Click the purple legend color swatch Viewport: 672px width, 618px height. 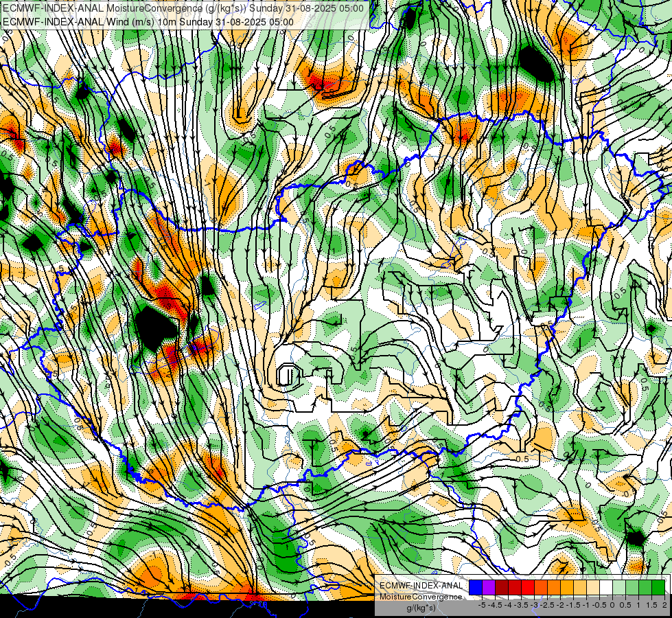[x=489, y=588]
